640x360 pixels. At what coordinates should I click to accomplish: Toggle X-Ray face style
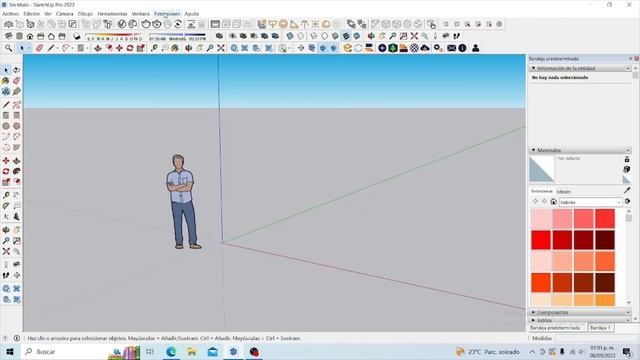pyautogui.click(x=290, y=36)
